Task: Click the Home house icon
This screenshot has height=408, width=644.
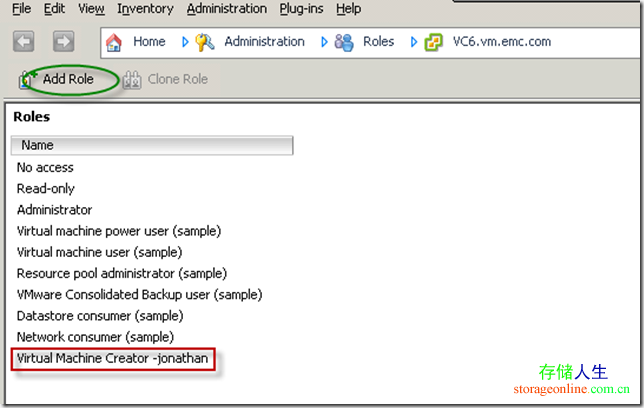Action: click(114, 42)
